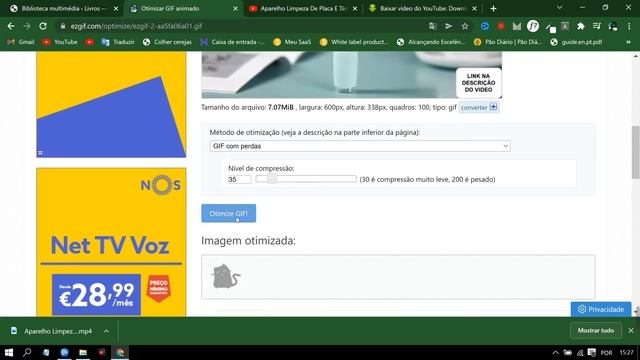The height and width of the screenshot is (360, 640).
Task: Close the Biblioteca multimédia tab
Action: 116,9
